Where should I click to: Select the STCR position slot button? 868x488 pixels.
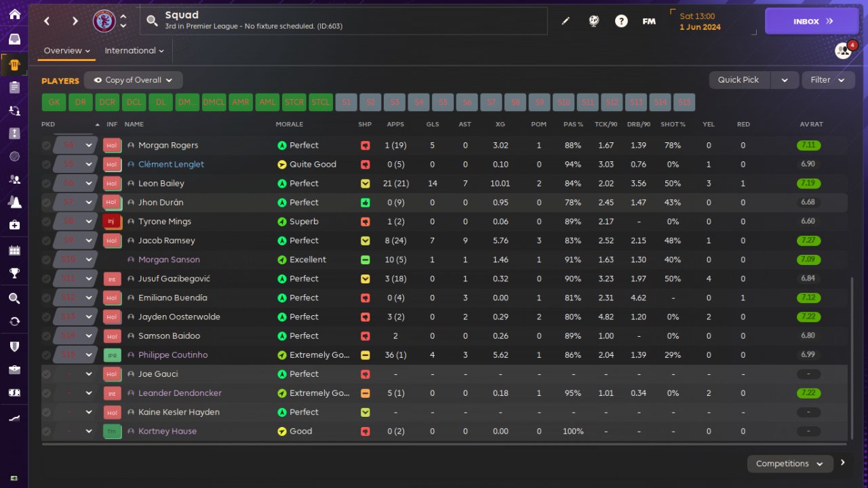pos(294,102)
